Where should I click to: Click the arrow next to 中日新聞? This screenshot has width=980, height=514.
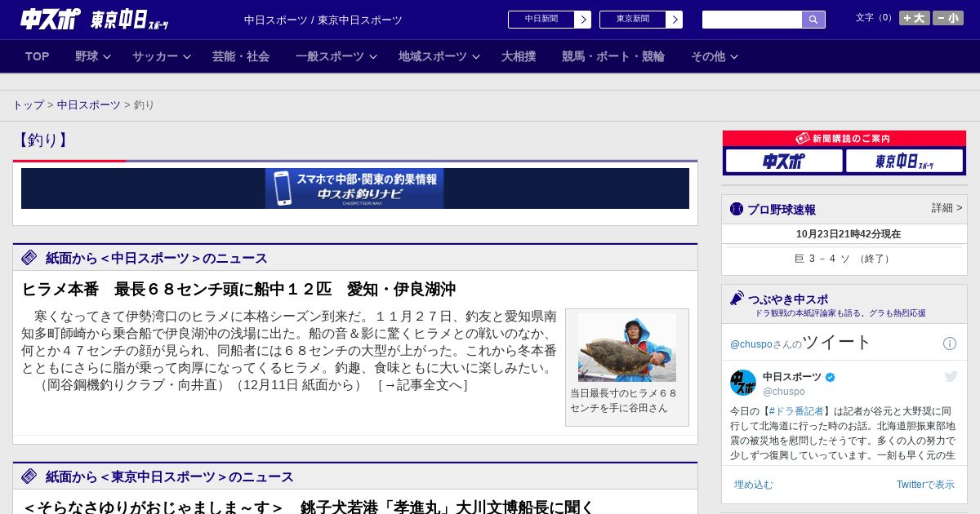point(583,20)
